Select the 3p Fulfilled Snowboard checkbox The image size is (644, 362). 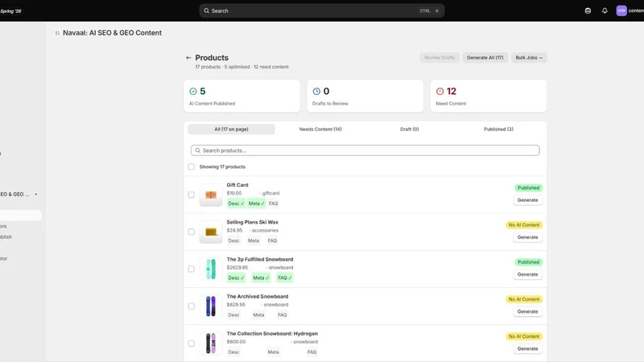[x=192, y=269]
